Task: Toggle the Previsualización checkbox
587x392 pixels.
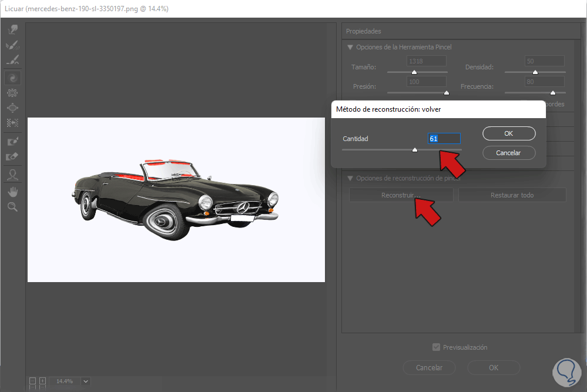Action: coord(436,347)
